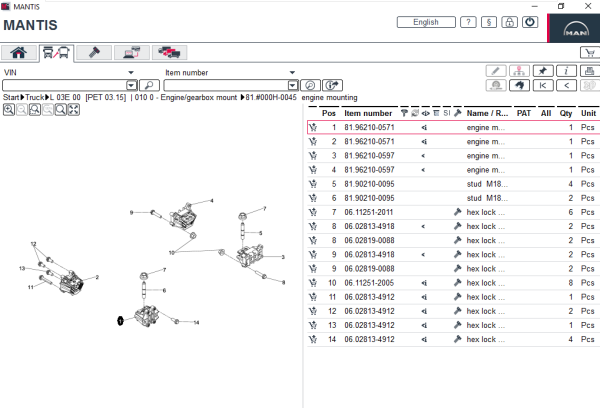
Task: Fit diagram to window icon
Action: 73,110
